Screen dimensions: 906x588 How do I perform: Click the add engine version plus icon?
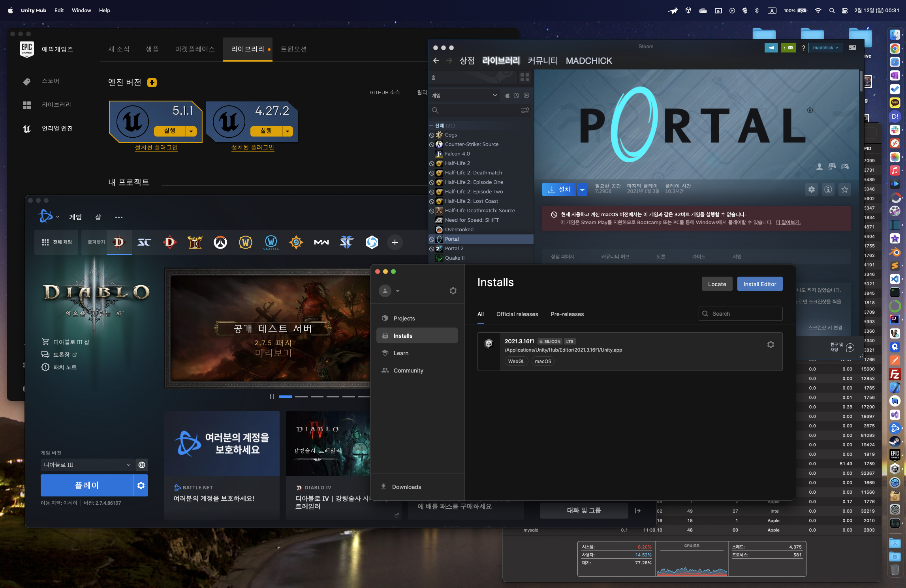coord(152,82)
